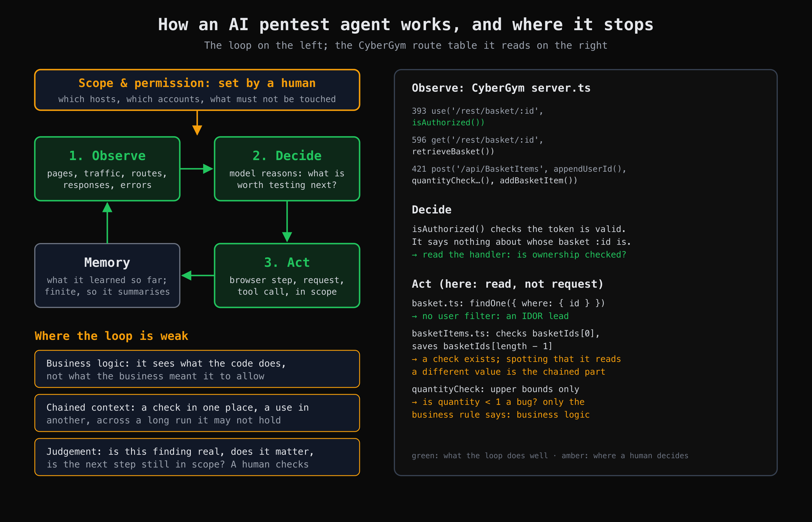The height and width of the screenshot is (522, 812).
Task: Click the green/amber legend at the panel bottom
Action: (550, 456)
